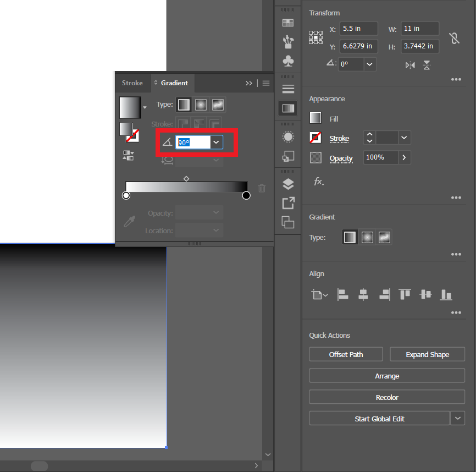Image resolution: width=476 pixels, height=472 pixels.
Task: Switch to the Stroke tab
Action: tap(132, 83)
